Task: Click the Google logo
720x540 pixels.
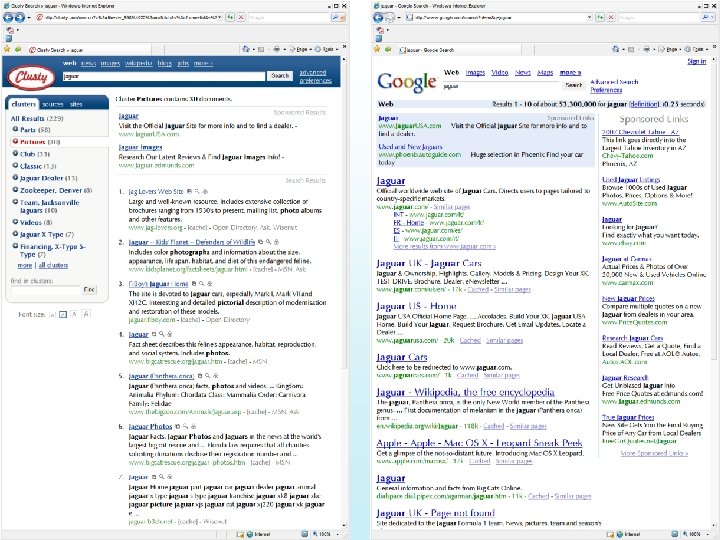Action: pyautogui.click(x=406, y=82)
